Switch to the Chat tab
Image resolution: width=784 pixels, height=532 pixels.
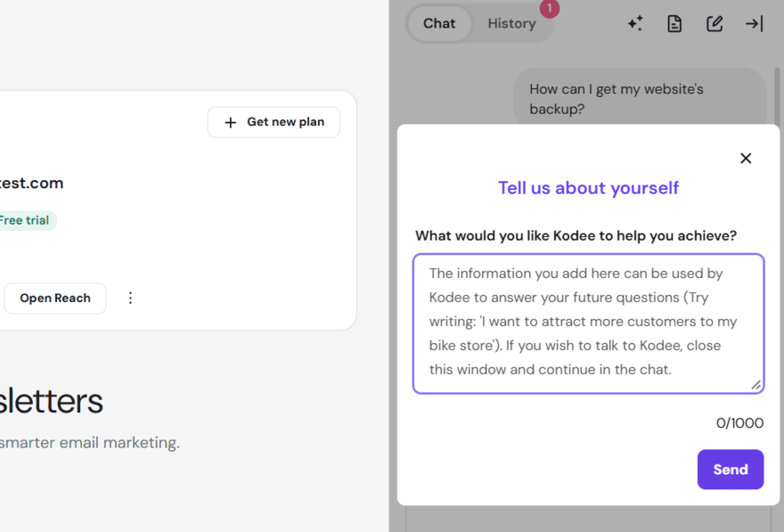(438, 23)
